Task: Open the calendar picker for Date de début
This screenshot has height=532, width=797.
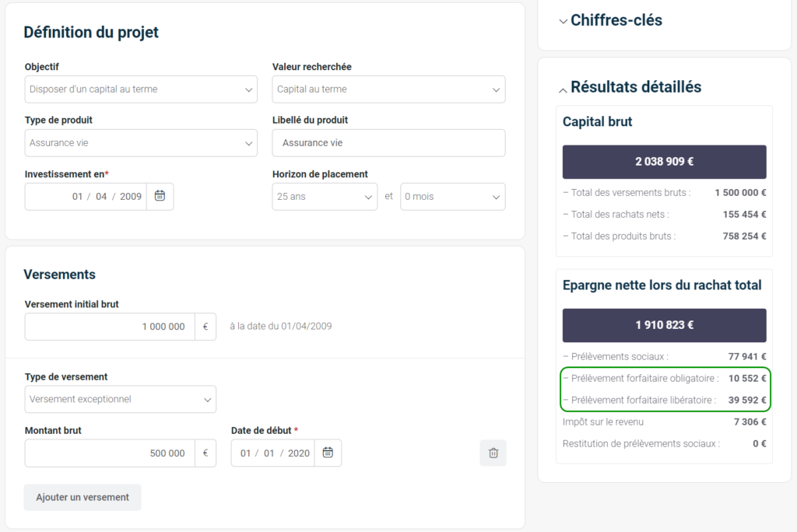Action: [x=328, y=453]
